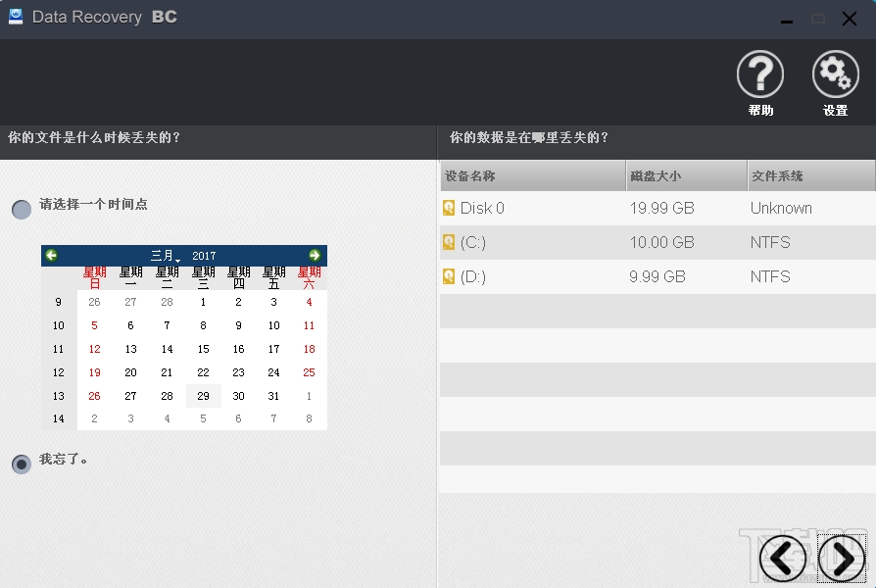Minimize the Data Recovery window

tap(787, 20)
